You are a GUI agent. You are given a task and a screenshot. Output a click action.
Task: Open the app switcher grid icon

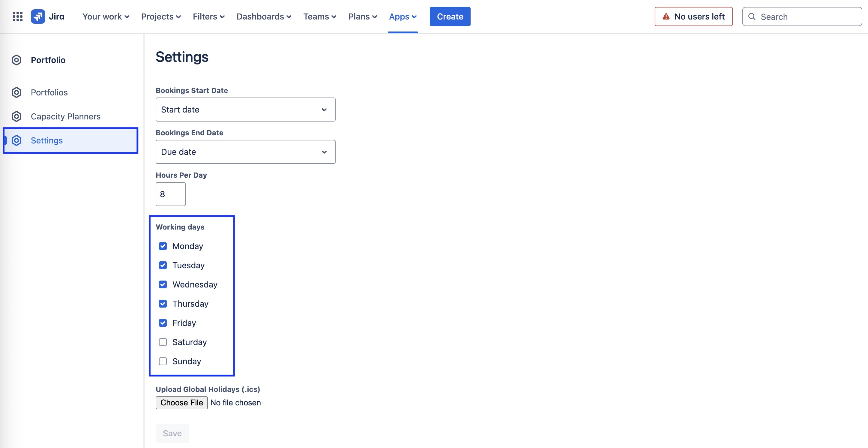(17, 17)
